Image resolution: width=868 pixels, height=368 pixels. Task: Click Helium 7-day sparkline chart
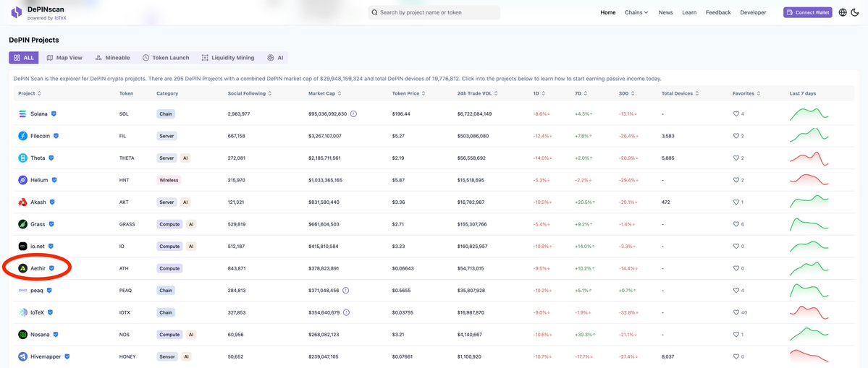coord(809,180)
